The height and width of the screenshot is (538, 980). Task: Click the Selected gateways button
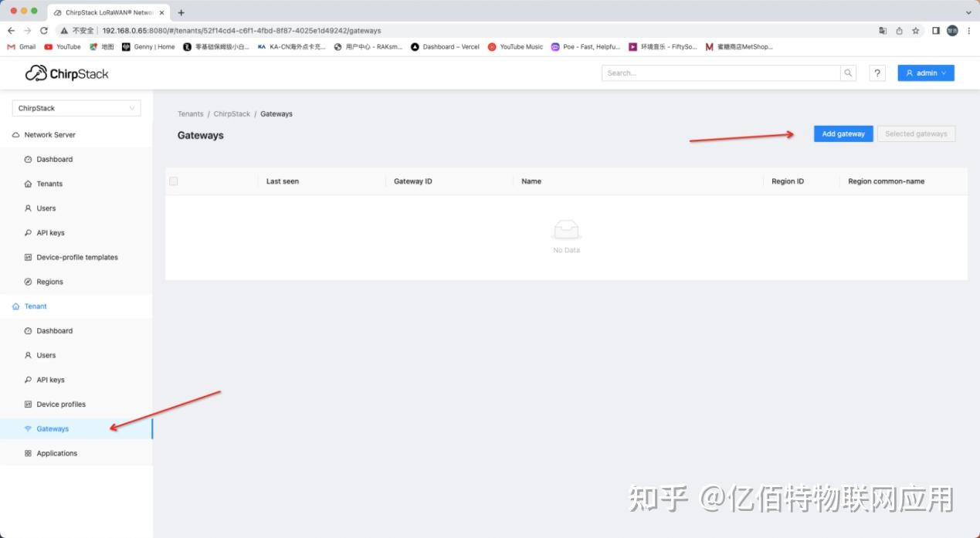(x=916, y=134)
